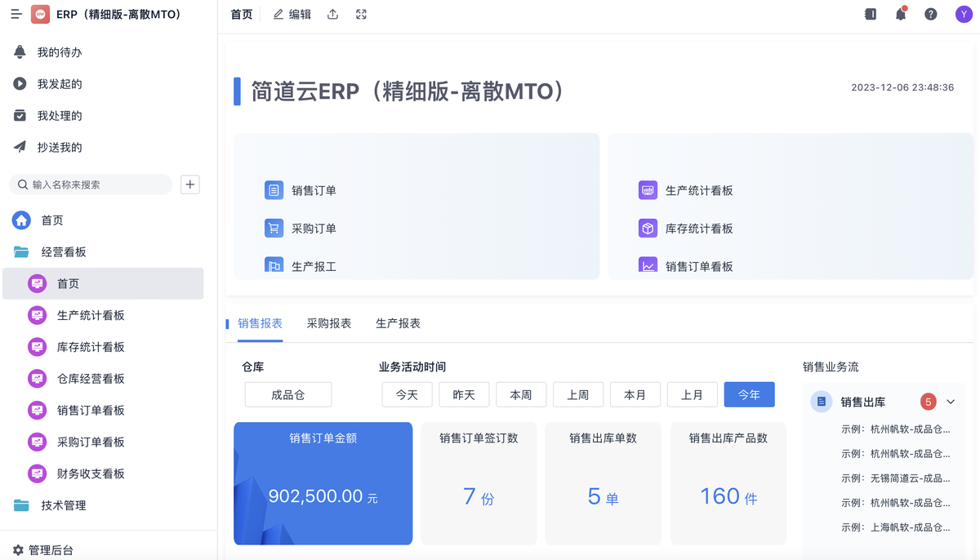The height and width of the screenshot is (560, 980).
Task: Open 示例：无锡简道云-成品... entry
Action: coord(896,478)
